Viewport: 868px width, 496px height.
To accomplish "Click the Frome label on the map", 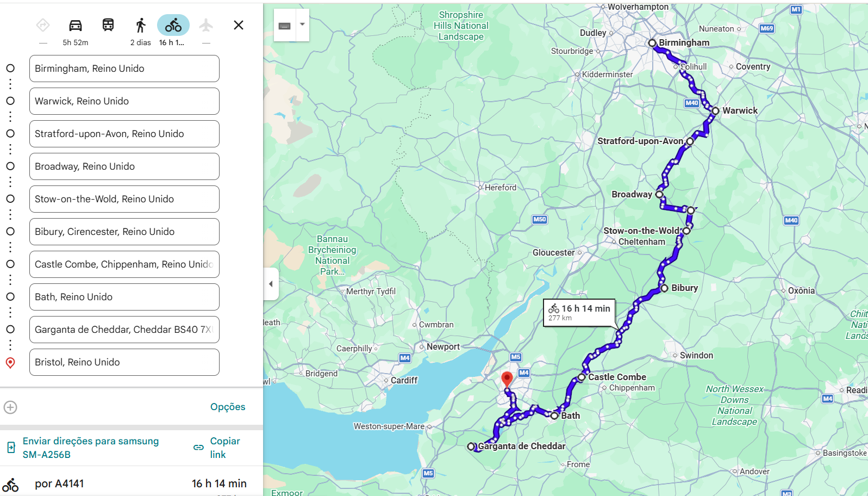I will click(x=578, y=464).
